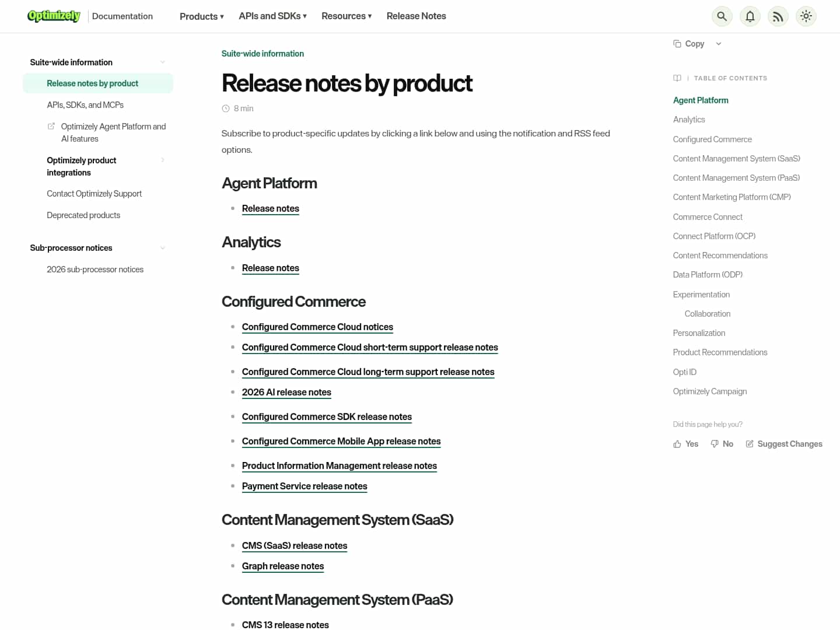840x630 pixels.
Task: Open CMS (SaaS) release notes link
Action: (295, 546)
